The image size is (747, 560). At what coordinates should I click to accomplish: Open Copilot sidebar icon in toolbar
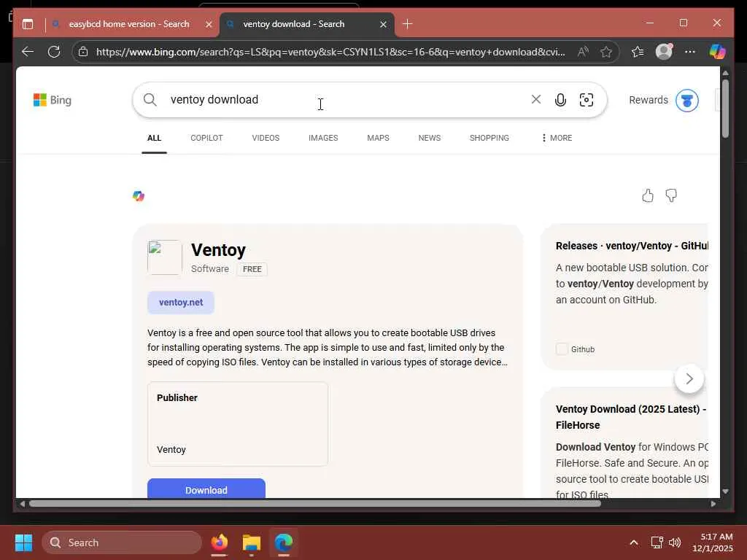coord(718,52)
